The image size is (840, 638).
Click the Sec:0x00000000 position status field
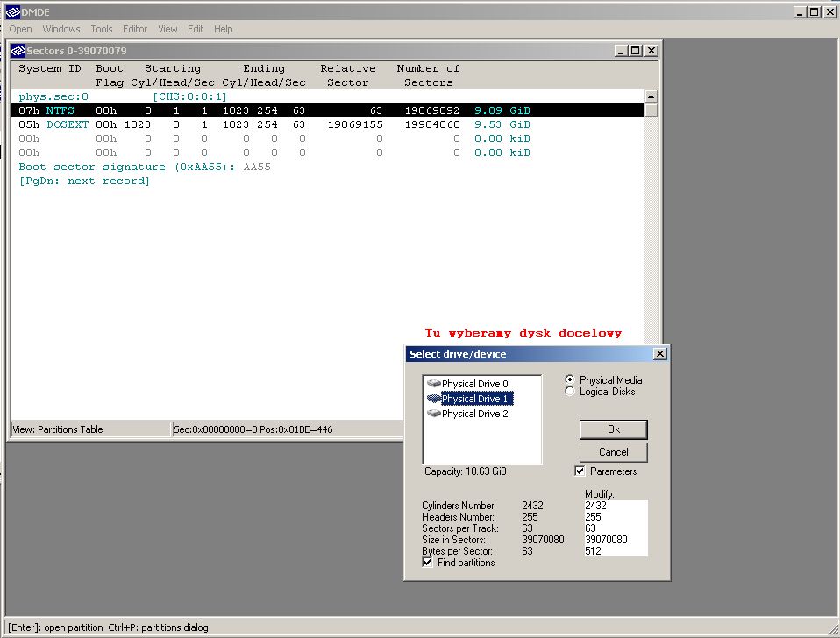(288, 429)
